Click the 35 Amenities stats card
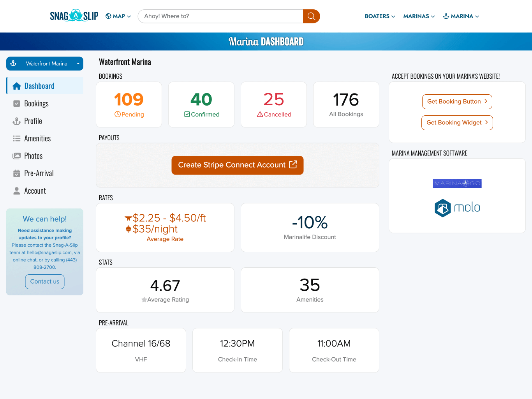 click(310, 290)
